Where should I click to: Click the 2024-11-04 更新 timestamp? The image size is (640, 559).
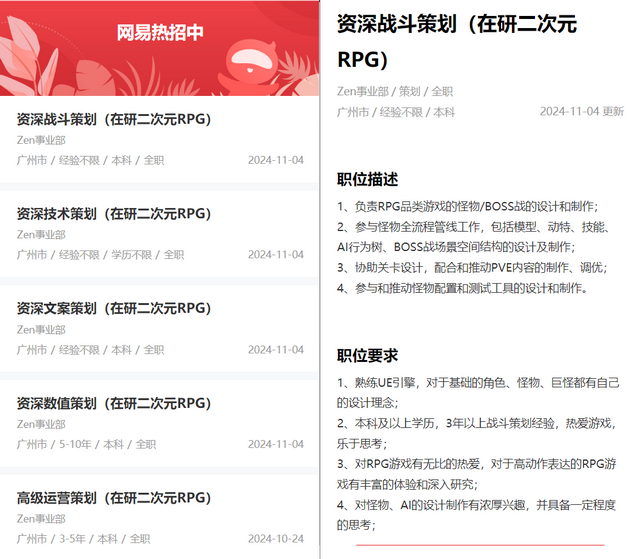582,112
